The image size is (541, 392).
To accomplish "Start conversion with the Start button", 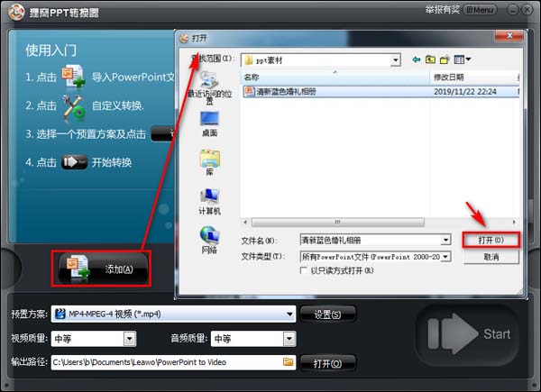I will (x=469, y=333).
